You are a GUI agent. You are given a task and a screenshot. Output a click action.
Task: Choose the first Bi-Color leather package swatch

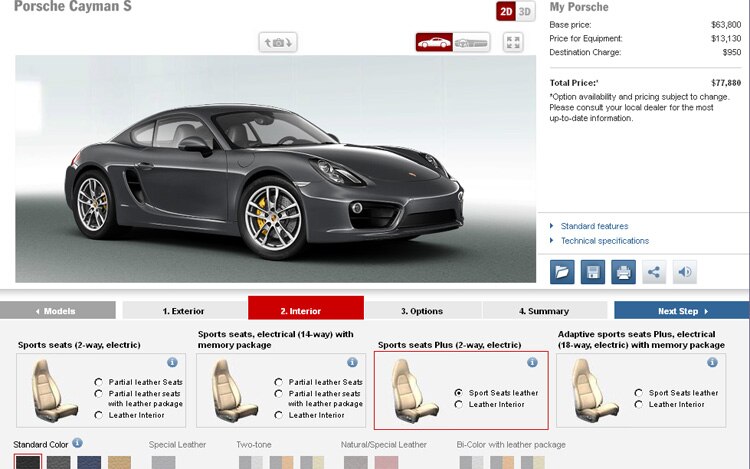tap(471, 462)
